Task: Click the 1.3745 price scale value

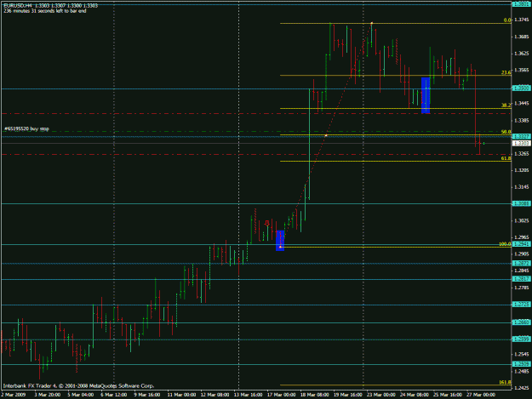Action: coord(522,20)
